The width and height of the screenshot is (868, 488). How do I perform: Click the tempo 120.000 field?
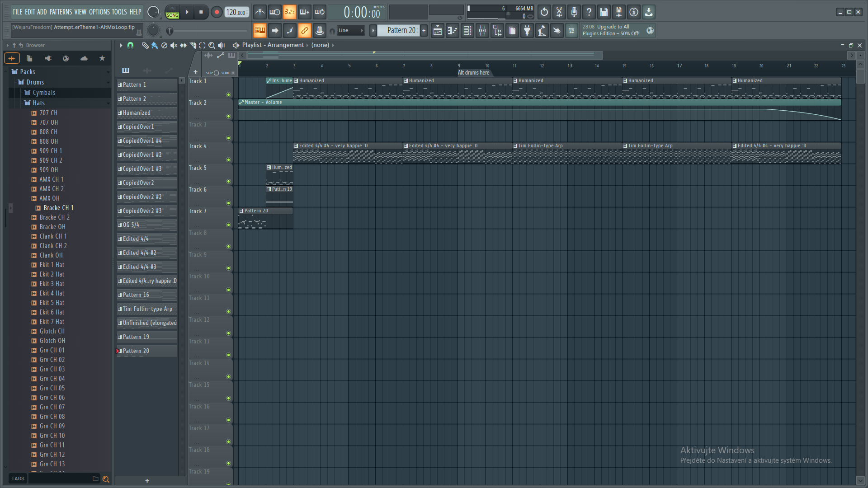[x=237, y=12]
